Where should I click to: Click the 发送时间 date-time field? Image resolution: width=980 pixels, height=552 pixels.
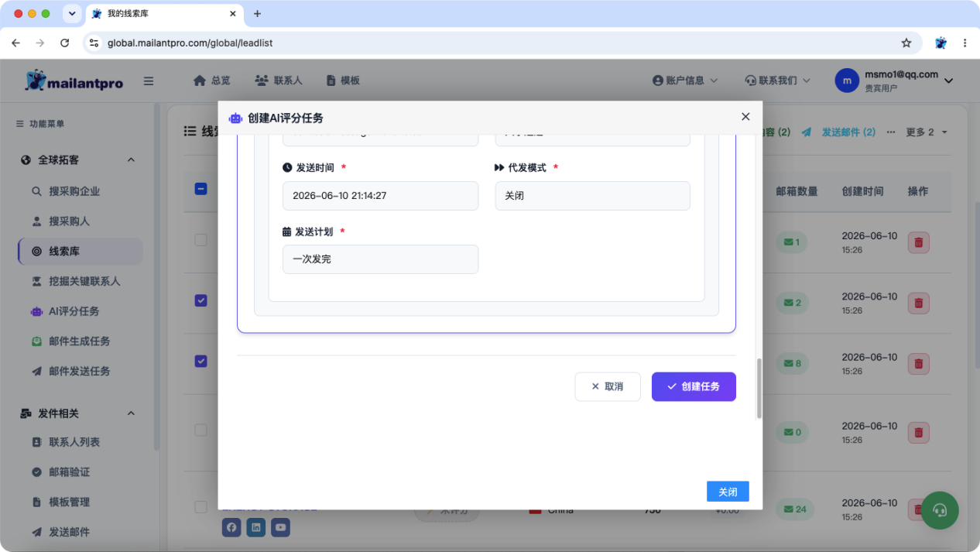pyautogui.click(x=380, y=196)
